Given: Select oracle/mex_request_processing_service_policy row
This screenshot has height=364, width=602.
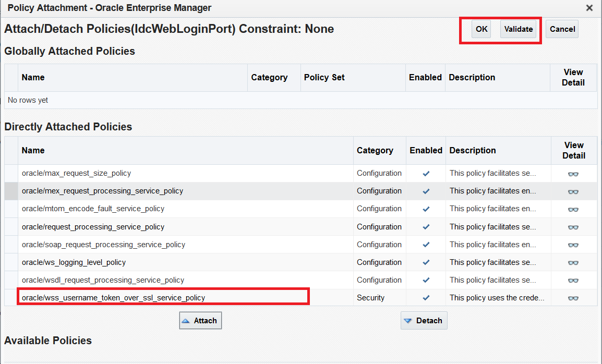Looking at the screenshot, I should click(x=301, y=191).
